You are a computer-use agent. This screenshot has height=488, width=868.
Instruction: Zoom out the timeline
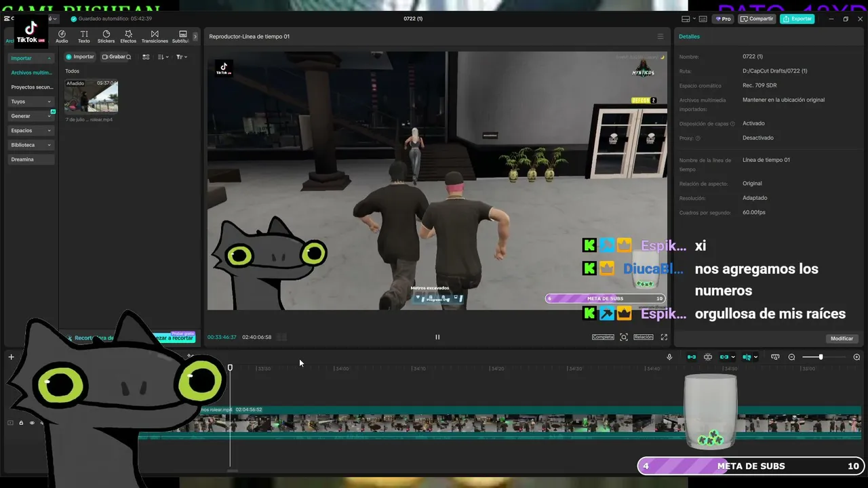point(791,357)
